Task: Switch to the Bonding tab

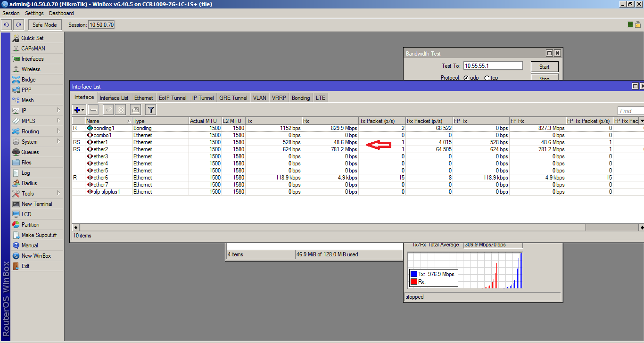Action: pyautogui.click(x=301, y=98)
